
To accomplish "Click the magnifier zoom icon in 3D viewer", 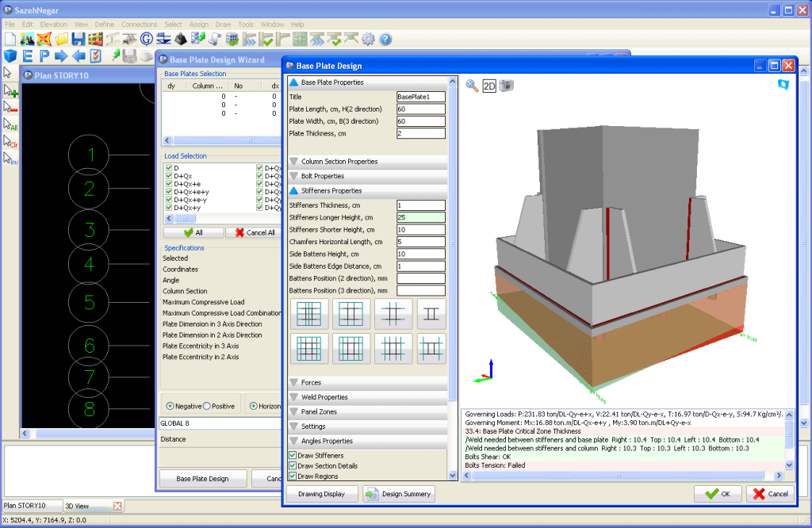I will [x=472, y=86].
